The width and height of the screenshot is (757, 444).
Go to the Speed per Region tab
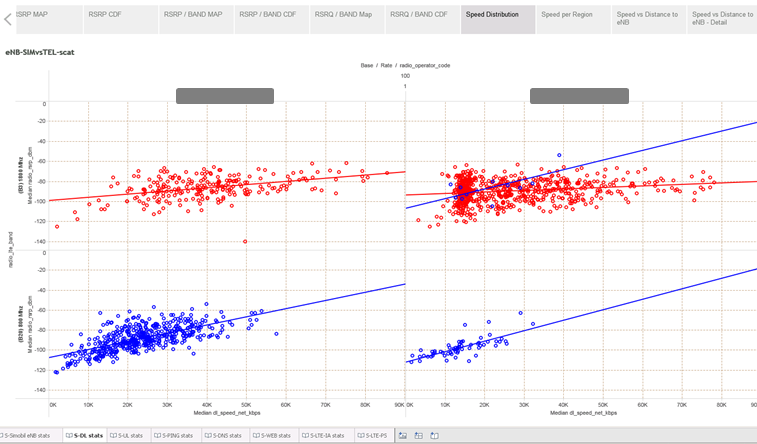pyautogui.click(x=570, y=15)
